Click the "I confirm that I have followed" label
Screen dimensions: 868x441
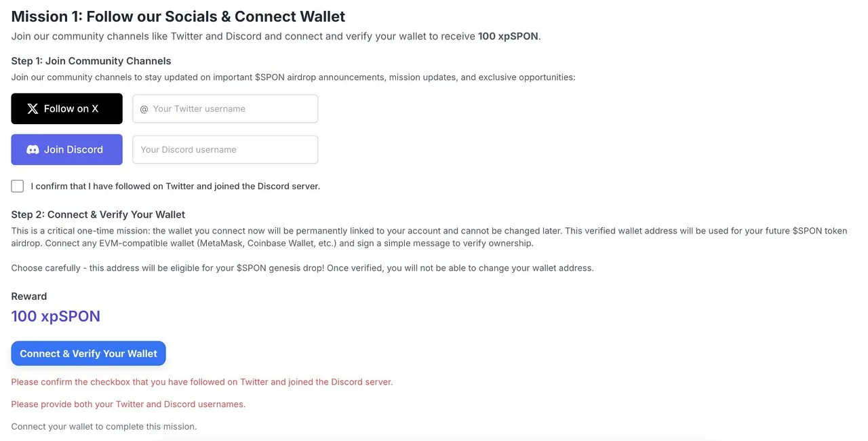pyautogui.click(x=175, y=186)
